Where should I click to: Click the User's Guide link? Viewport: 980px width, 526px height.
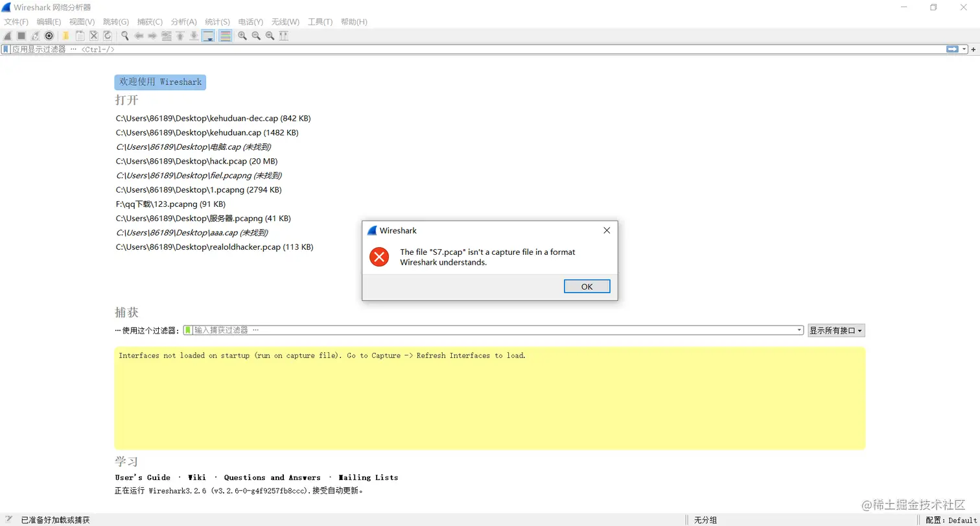(143, 477)
